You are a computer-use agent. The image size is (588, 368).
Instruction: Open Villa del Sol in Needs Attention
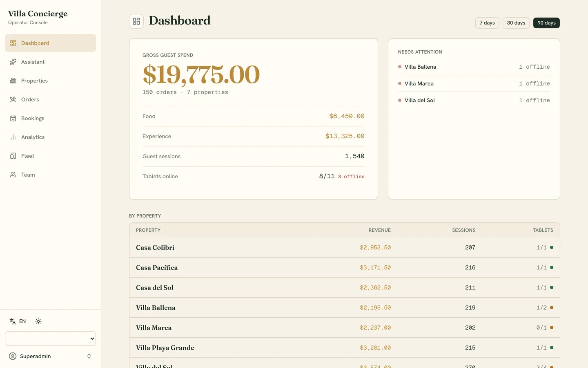(474, 100)
